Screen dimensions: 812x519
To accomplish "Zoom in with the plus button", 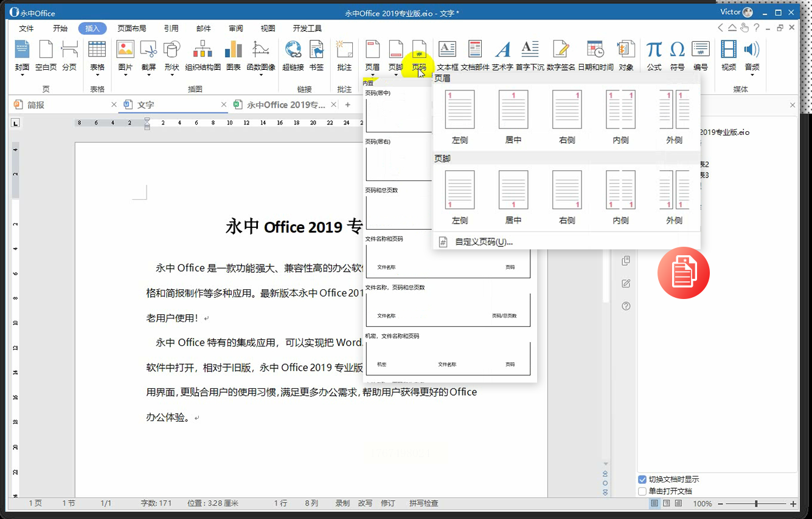I will click(x=793, y=504).
